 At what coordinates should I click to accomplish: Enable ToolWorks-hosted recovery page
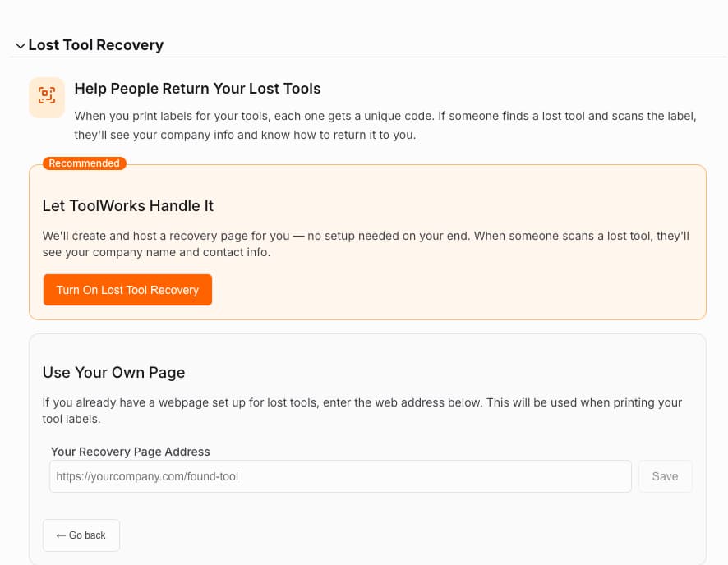(x=127, y=290)
